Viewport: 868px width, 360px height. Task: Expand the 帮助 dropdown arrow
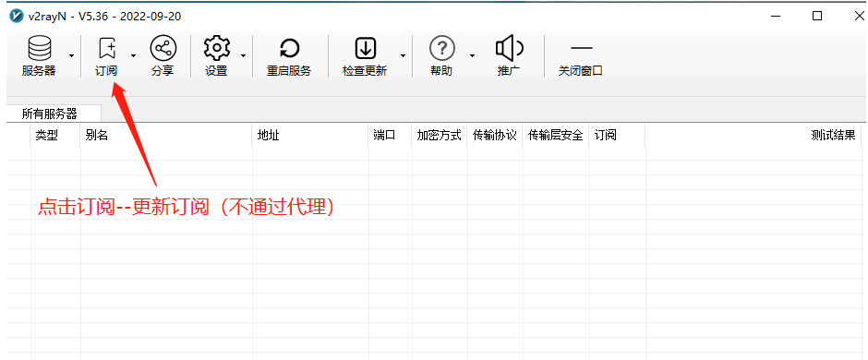coord(472,56)
